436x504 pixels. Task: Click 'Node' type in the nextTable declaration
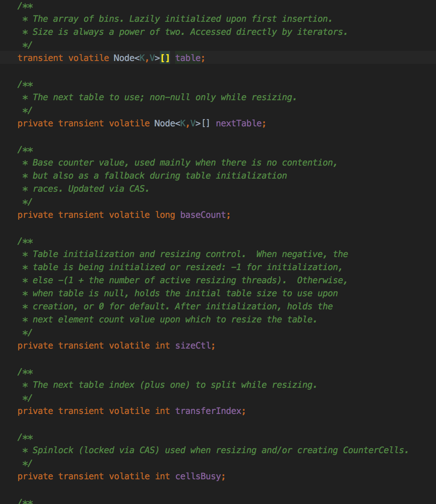164,123
